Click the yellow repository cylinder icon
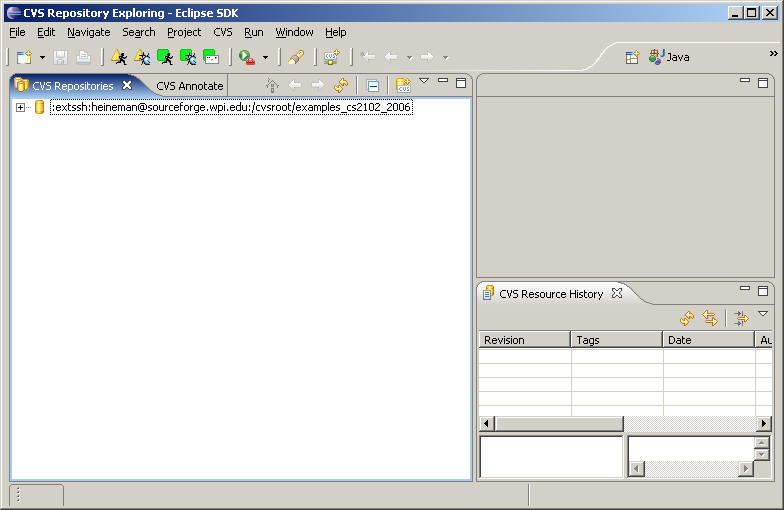 click(x=40, y=107)
